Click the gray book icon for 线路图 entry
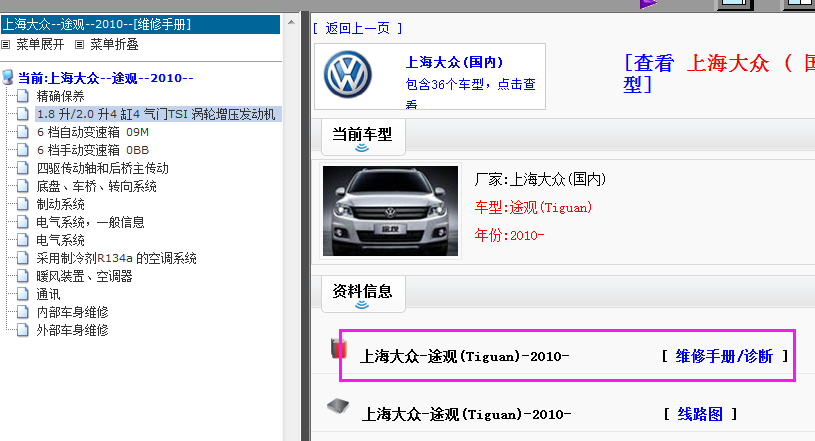Screen dimensions: 815x441 tap(338, 405)
